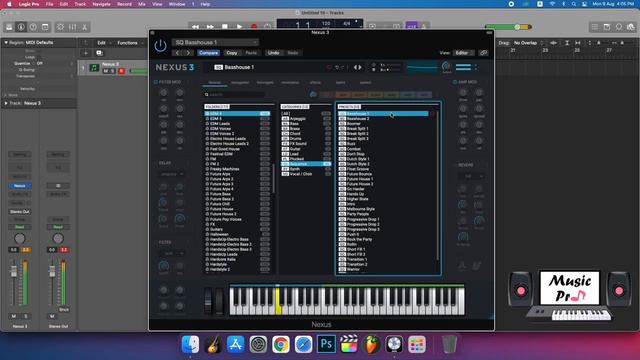This screenshot has height=360, width=640.
Task: Open the Logic Editors scissors icon
Action: pyautogui.click(x=84, y=27)
